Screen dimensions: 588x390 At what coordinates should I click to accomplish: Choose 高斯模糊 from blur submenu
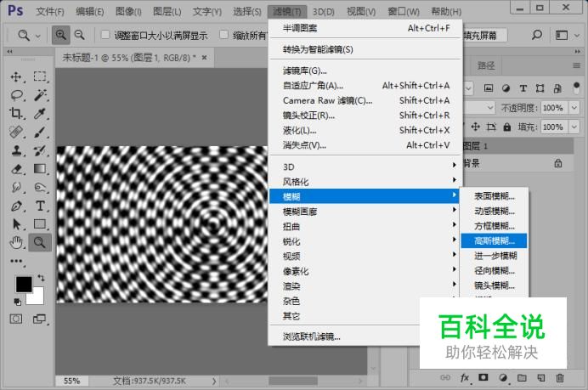pos(494,240)
